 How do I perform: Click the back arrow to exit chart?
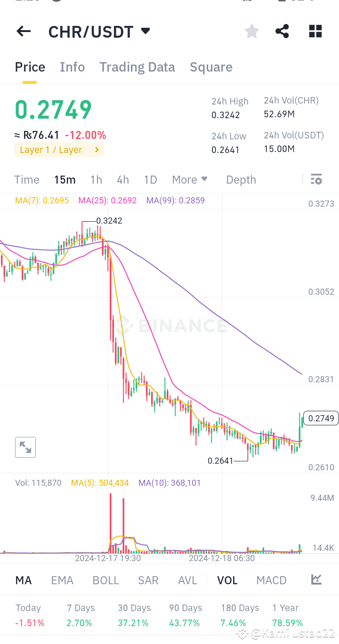pos(23,31)
